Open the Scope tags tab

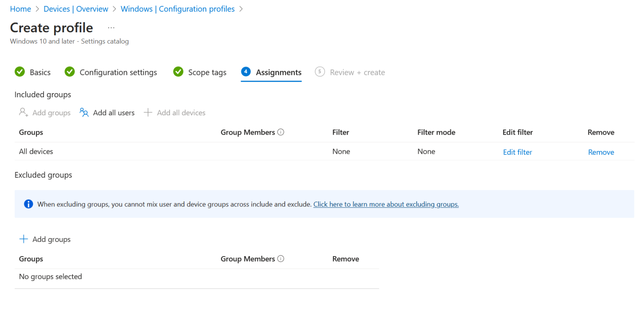(207, 73)
